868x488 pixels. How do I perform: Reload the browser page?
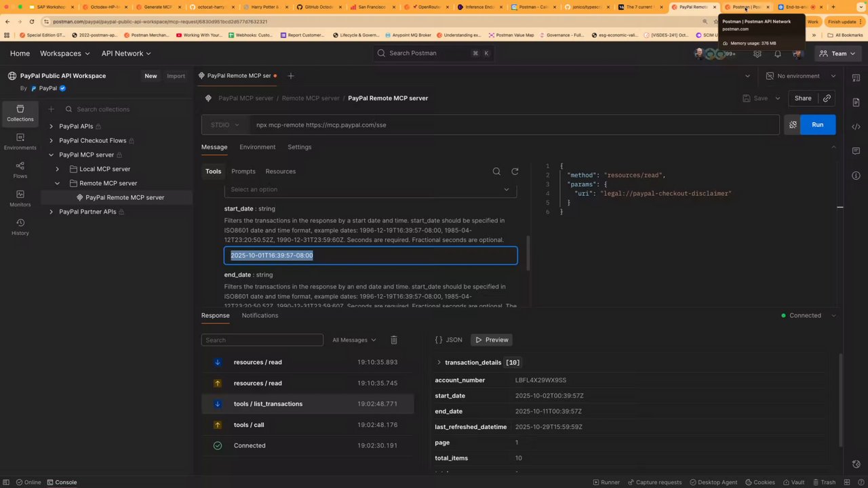[x=31, y=22]
